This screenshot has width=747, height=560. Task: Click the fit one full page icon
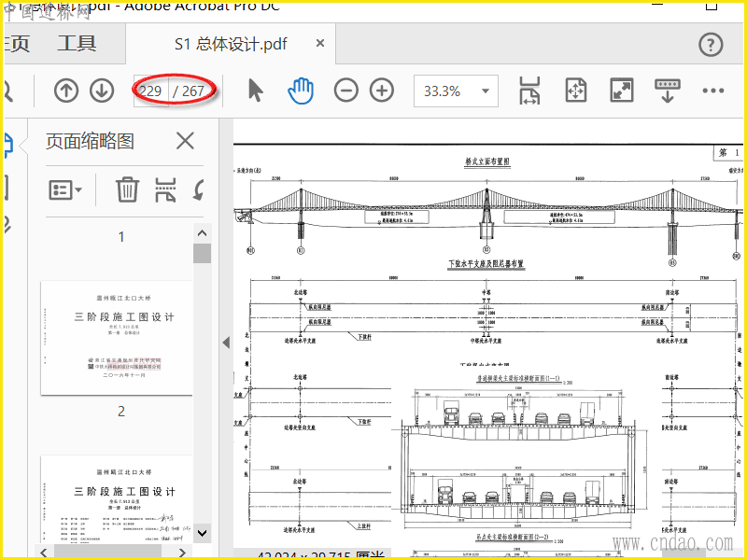pos(575,91)
